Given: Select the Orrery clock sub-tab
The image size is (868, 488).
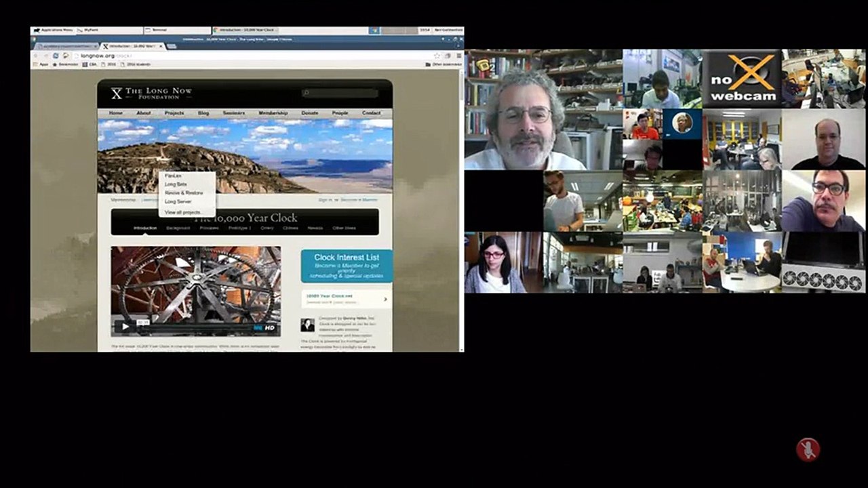Looking at the screenshot, I should [x=267, y=228].
